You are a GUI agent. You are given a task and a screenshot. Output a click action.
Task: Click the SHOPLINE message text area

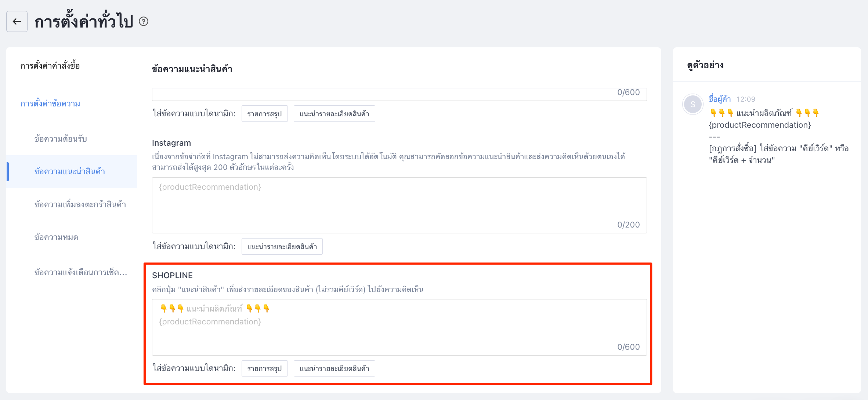[399, 327]
